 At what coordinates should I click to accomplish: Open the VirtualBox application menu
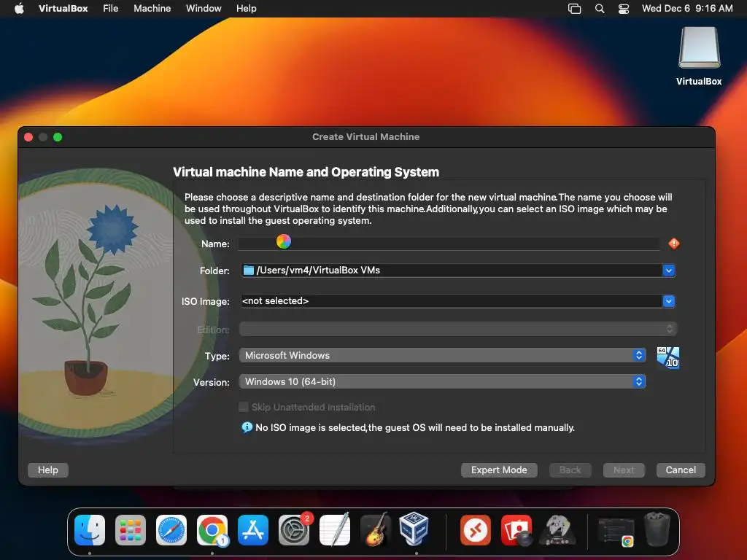click(x=63, y=9)
